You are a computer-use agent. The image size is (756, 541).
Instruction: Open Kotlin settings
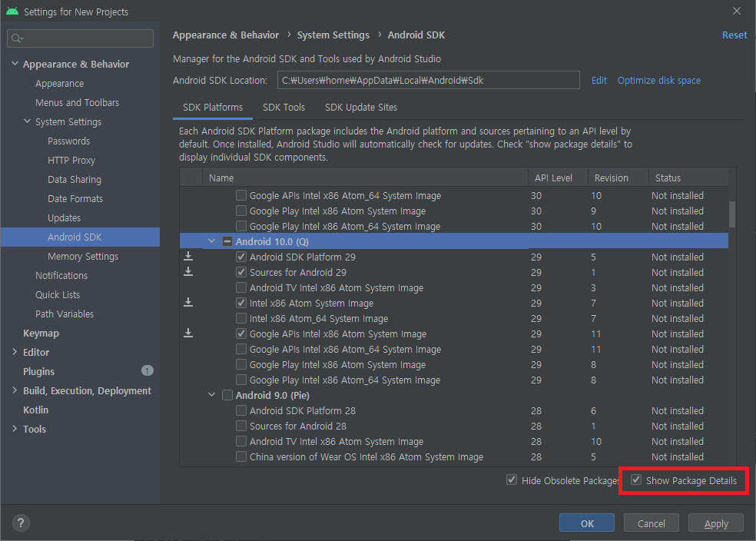[x=35, y=410]
